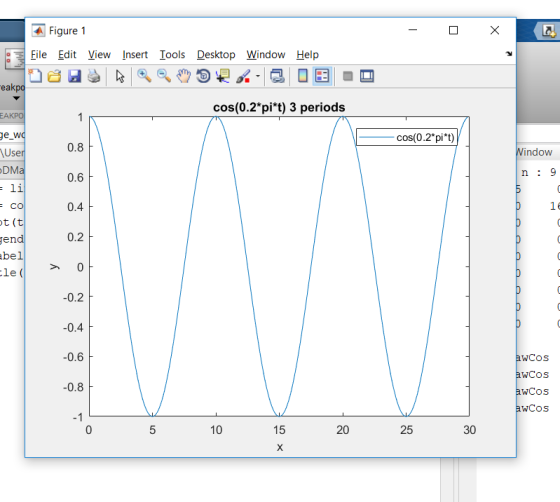Click the x-axis tick label 25

click(406, 430)
